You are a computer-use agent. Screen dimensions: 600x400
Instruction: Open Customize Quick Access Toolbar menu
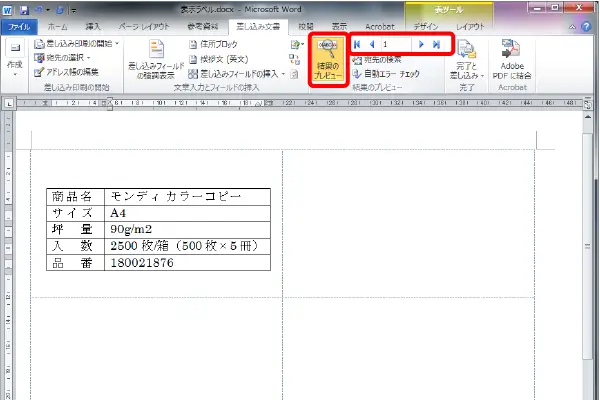pyautogui.click(x=73, y=11)
